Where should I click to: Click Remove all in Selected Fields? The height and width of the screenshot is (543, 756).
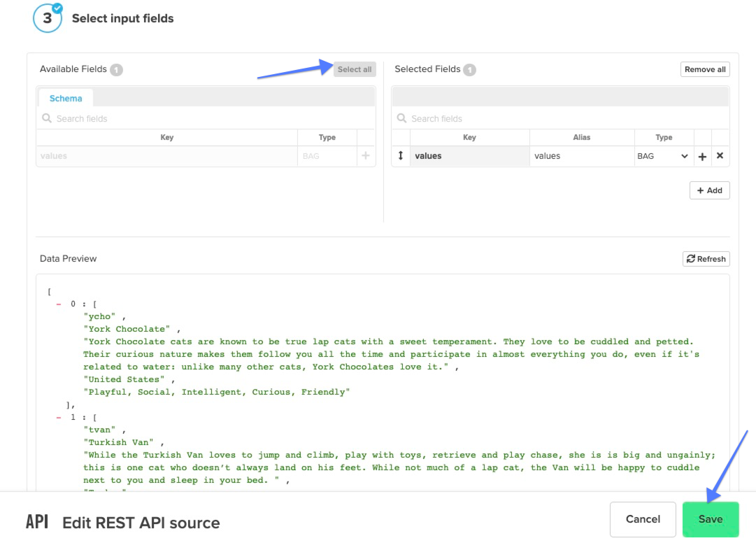(x=704, y=69)
